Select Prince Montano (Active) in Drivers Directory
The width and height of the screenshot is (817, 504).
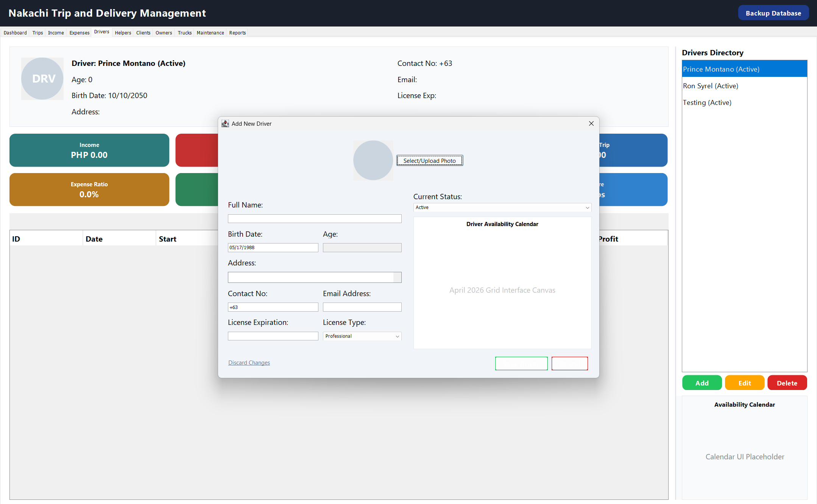744,69
